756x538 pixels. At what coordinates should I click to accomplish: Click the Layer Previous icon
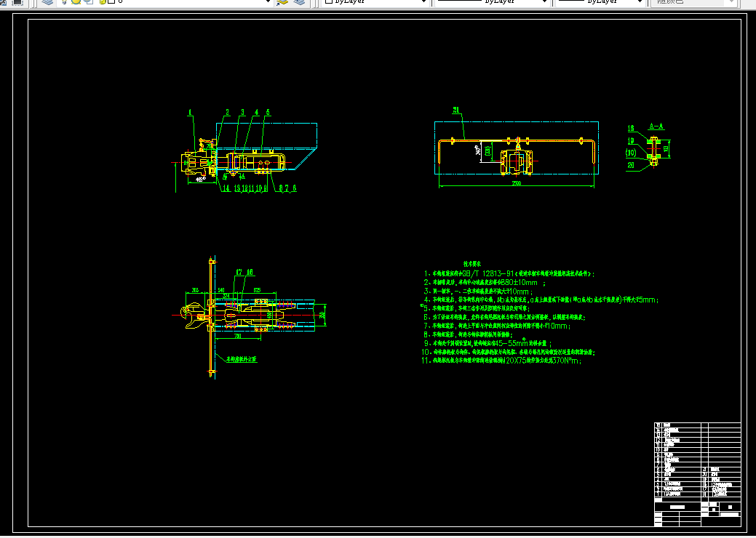pos(299,2)
